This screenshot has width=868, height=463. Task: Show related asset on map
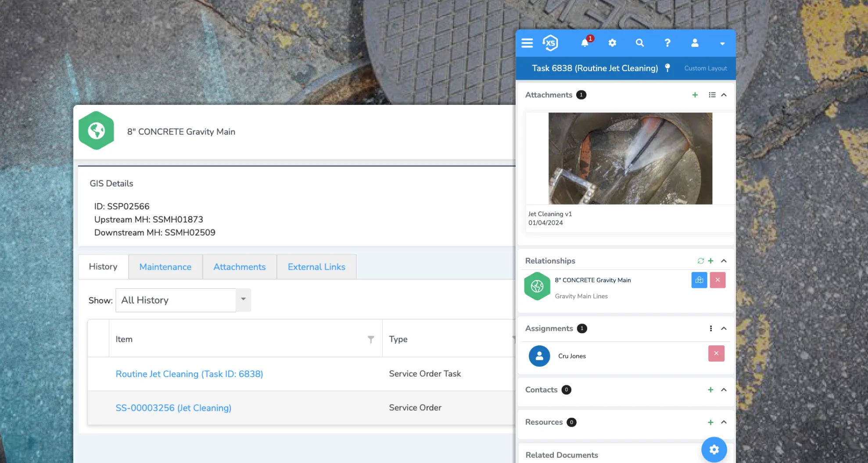click(699, 280)
